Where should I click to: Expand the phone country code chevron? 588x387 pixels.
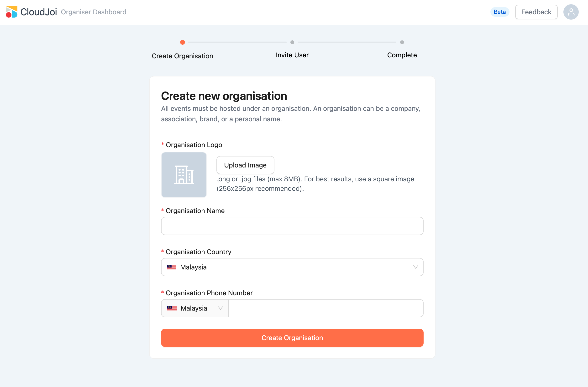pyautogui.click(x=220, y=308)
